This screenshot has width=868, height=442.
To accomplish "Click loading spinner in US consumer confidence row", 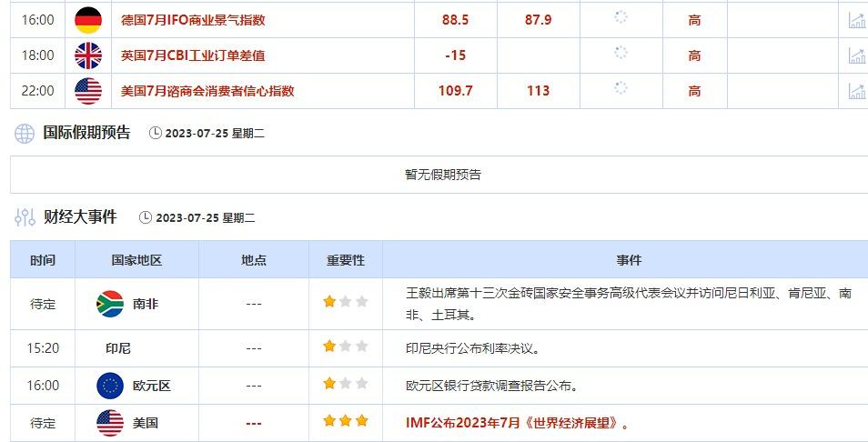I will click(621, 88).
